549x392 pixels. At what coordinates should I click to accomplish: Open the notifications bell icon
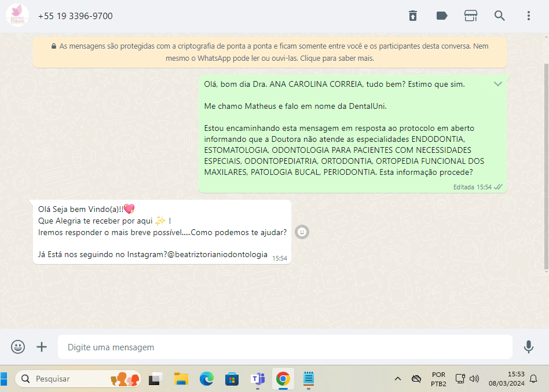533,379
